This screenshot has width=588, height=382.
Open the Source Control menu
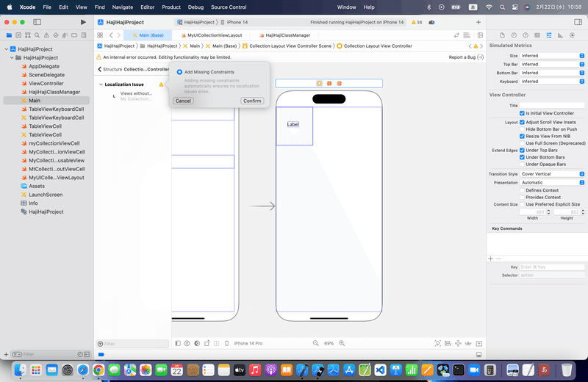coord(229,7)
